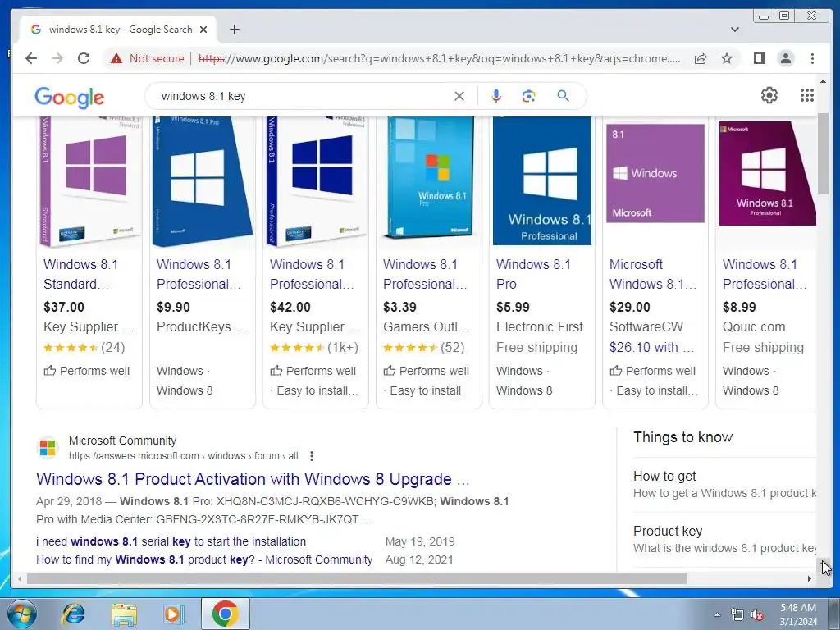This screenshot has width=840, height=630.
Task: Open the muted volume tray icon
Action: [757, 615]
